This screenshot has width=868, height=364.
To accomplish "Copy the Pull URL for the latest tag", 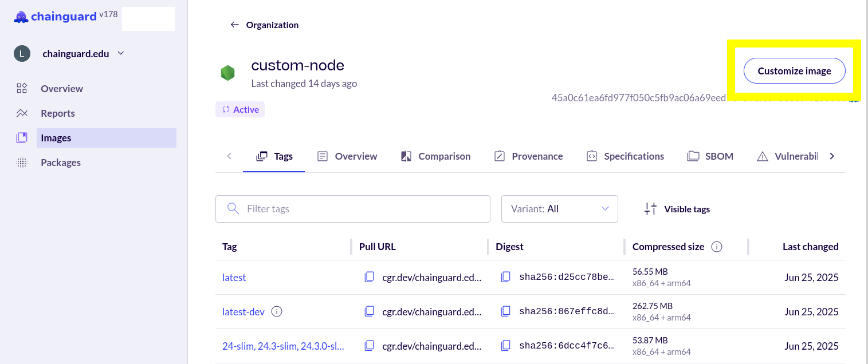I will [370, 276].
